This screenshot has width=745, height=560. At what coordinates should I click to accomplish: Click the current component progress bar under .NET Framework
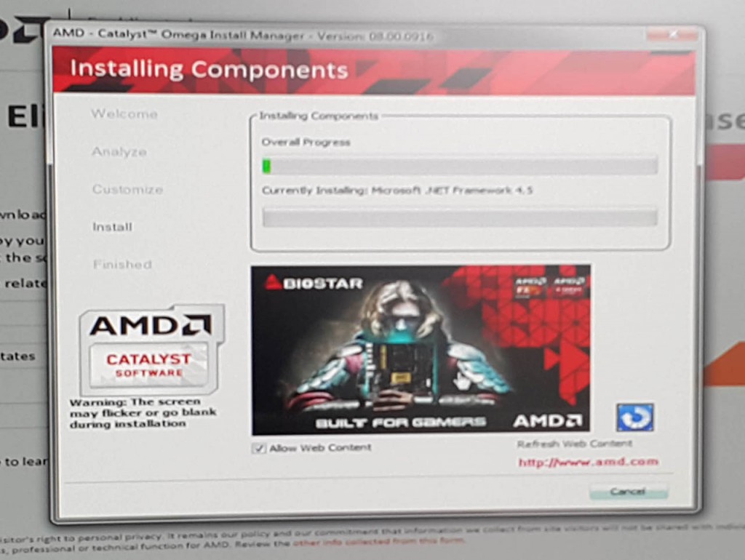point(460,217)
